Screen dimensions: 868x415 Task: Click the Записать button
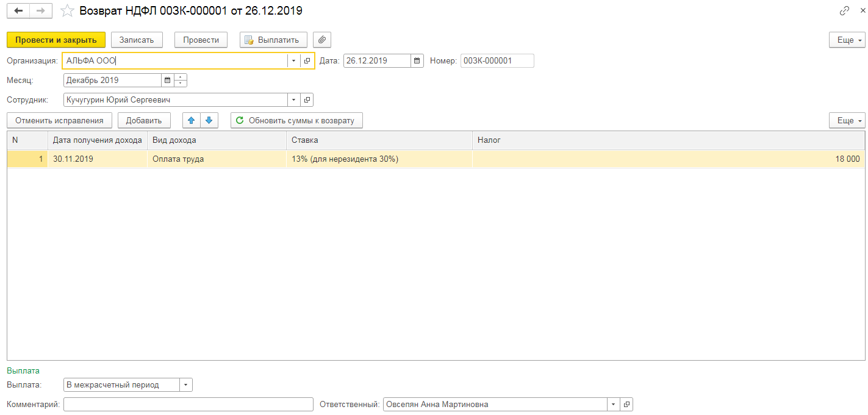pyautogui.click(x=137, y=40)
